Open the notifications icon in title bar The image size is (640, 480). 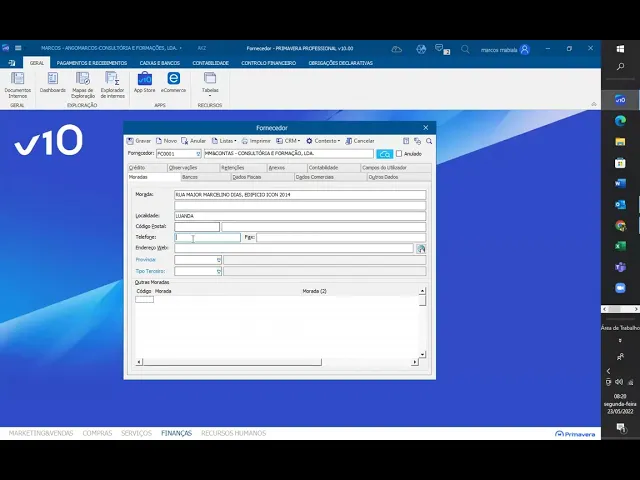pos(442,49)
